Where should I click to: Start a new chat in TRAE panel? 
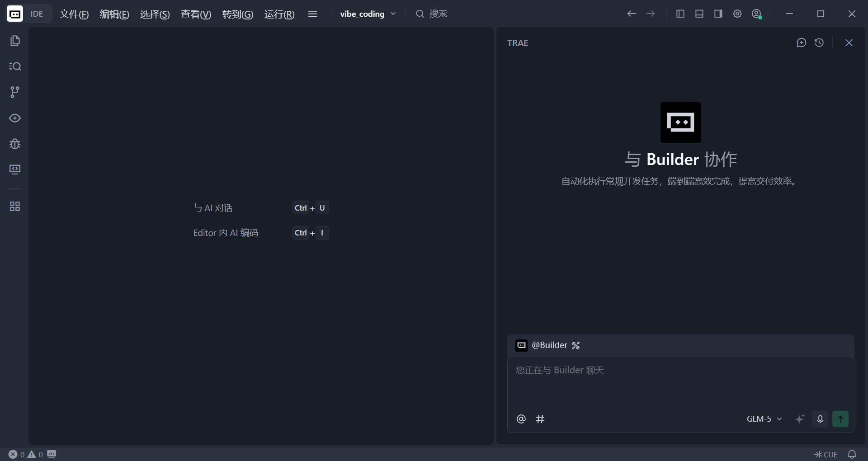click(802, 42)
